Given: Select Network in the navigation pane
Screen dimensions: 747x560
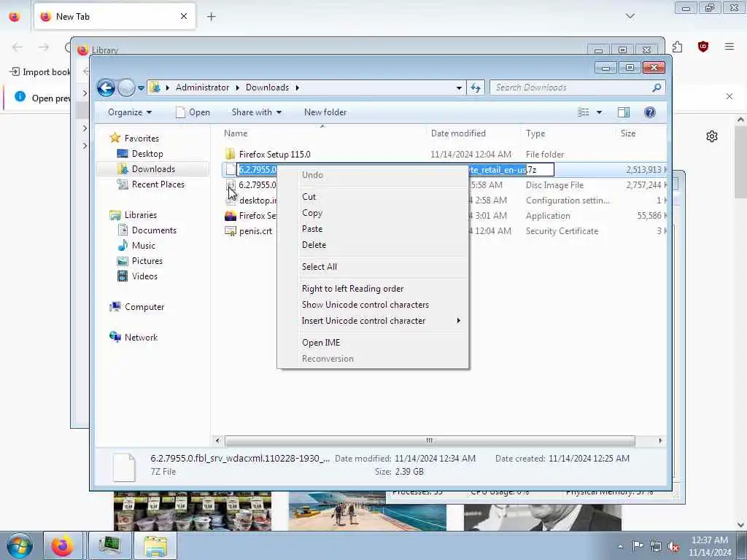Looking at the screenshot, I should (x=141, y=338).
